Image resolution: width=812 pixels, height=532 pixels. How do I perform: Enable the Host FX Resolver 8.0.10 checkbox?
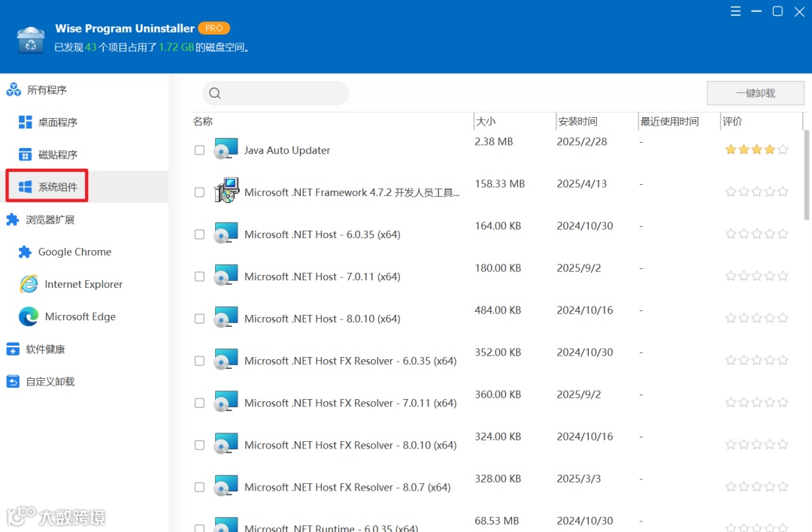click(x=199, y=445)
